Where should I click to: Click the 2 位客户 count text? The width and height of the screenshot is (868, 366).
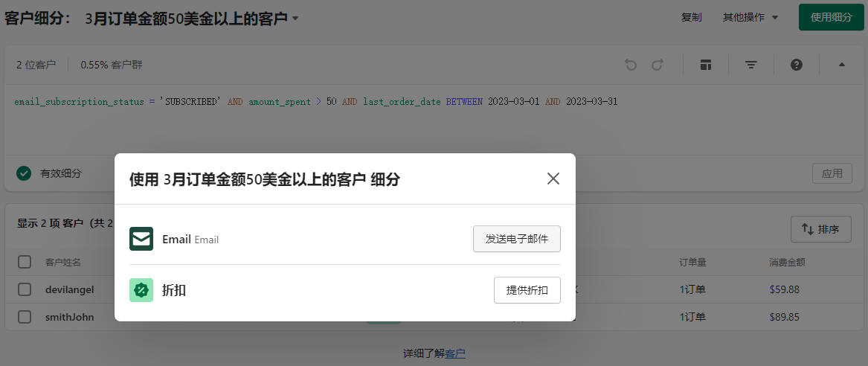tap(36, 65)
